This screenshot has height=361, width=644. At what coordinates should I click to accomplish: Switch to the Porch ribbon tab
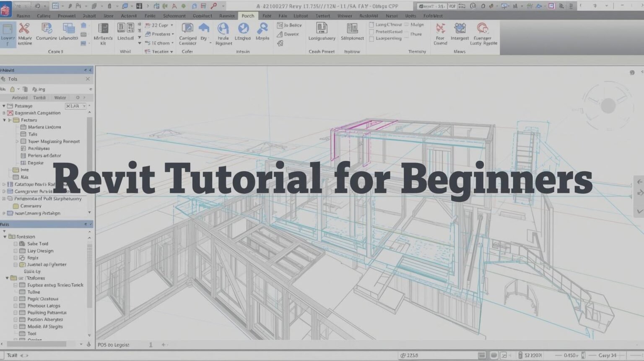248,16
